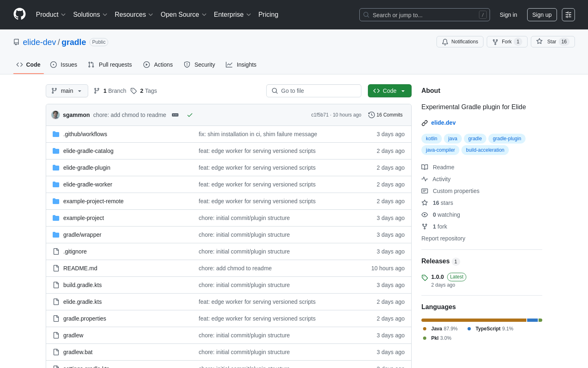Click commit hash c1f5b71
Screen dimensions: 588x368
[320, 115]
